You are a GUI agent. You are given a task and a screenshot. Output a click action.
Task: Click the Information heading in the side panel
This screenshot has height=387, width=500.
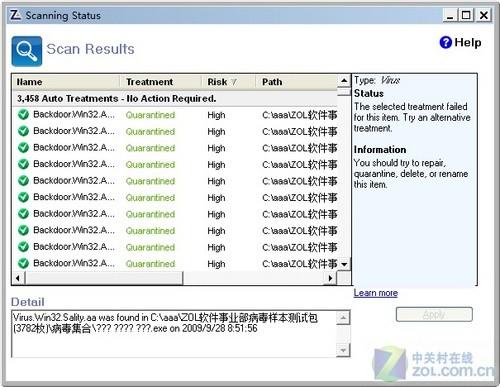pos(380,150)
